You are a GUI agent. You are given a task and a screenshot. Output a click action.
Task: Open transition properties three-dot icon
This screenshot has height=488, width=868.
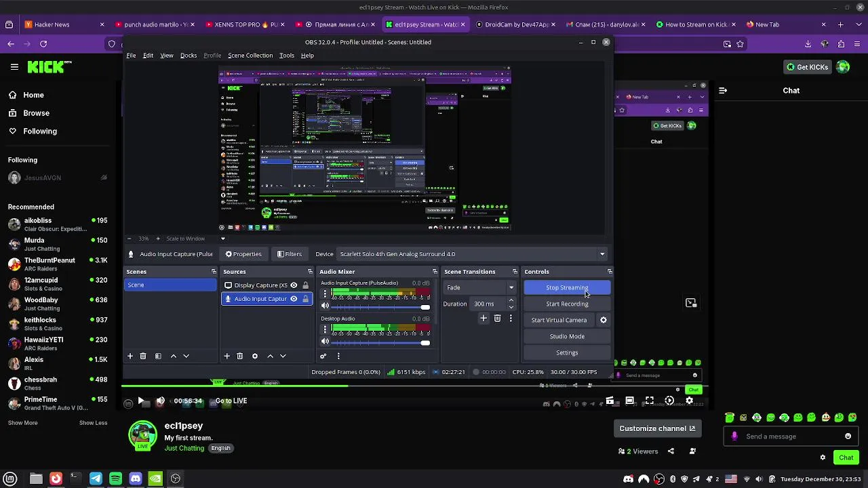pyautogui.click(x=511, y=319)
